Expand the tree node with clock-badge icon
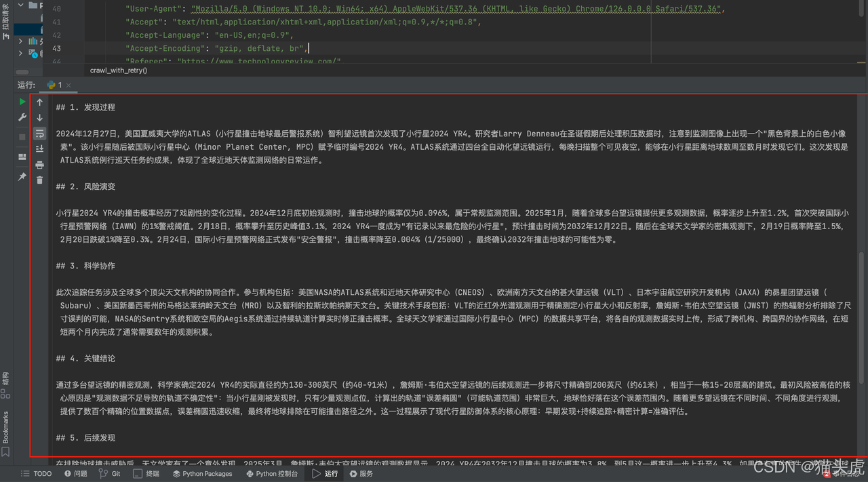The height and width of the screenshot is (482, 868). (20, 53)
